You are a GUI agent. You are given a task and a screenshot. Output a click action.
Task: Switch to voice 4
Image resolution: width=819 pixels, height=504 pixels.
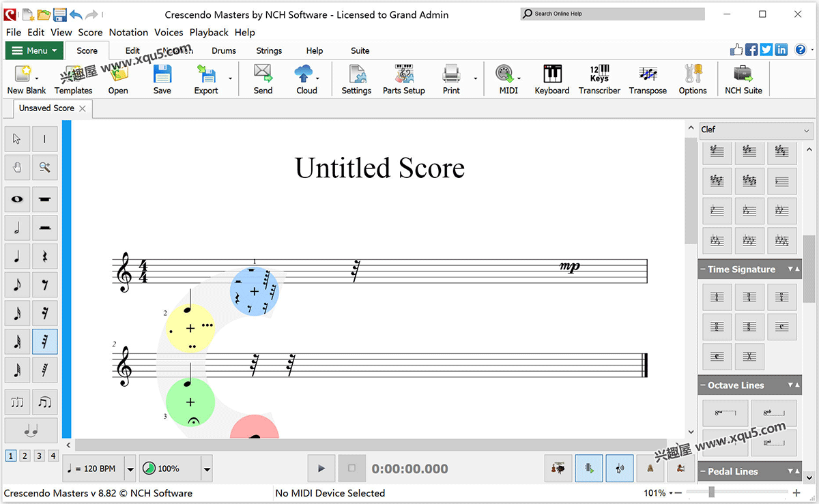[53, 456]
